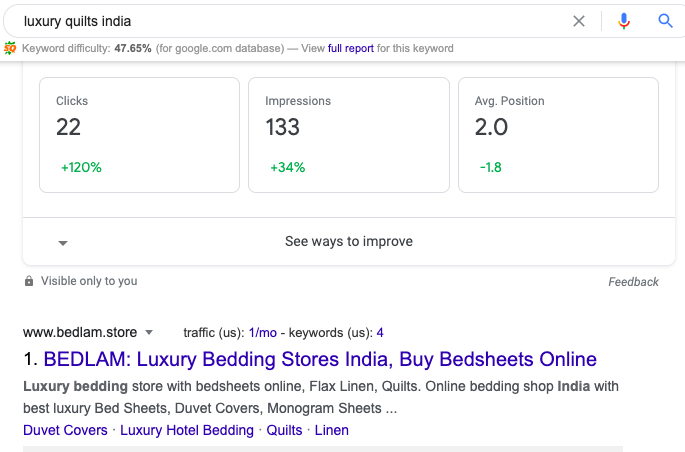This screenshot has width=685, height=452.
Task: Click the lock icon beside Visible only to you
Action: click(29, 281)
